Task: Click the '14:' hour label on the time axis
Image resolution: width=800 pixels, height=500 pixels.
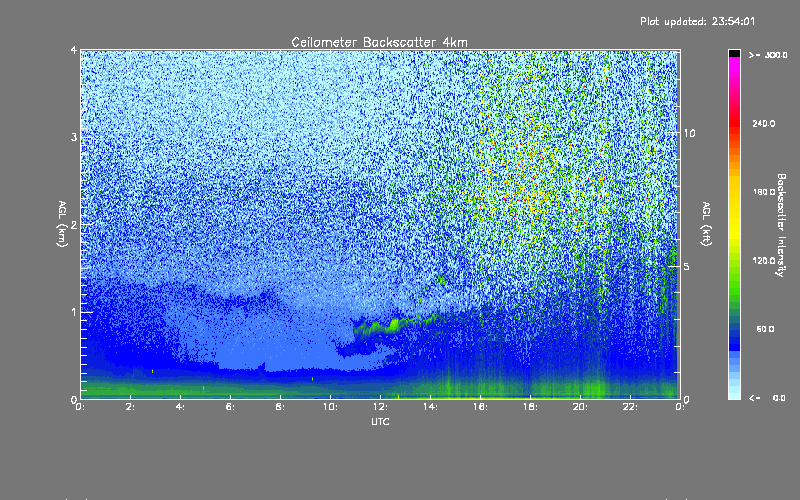Action: point(430,407)
